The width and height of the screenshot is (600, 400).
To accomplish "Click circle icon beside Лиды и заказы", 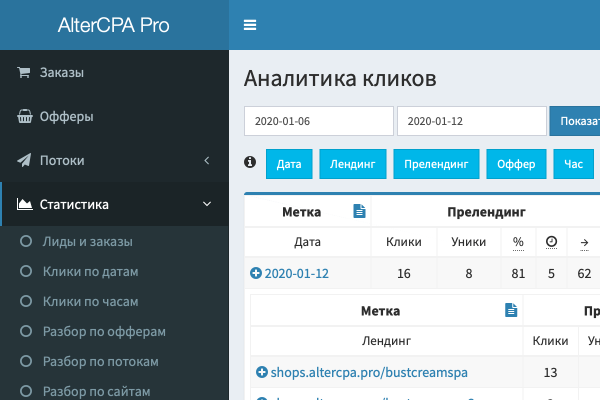I will (26, 241).
